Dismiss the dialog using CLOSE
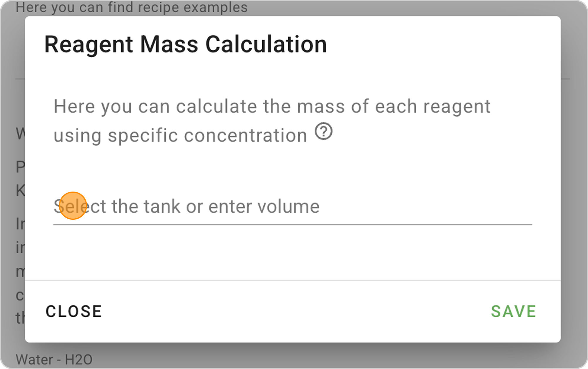588x369 pixels. coord(73,311)
